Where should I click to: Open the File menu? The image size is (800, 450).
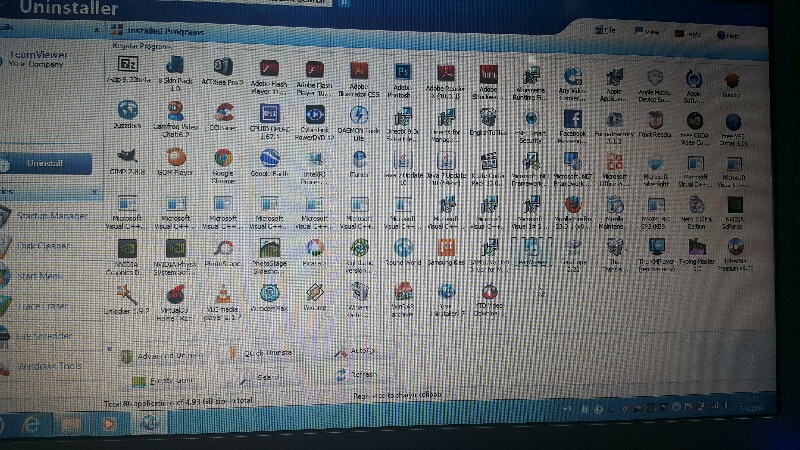coord(606,31)
